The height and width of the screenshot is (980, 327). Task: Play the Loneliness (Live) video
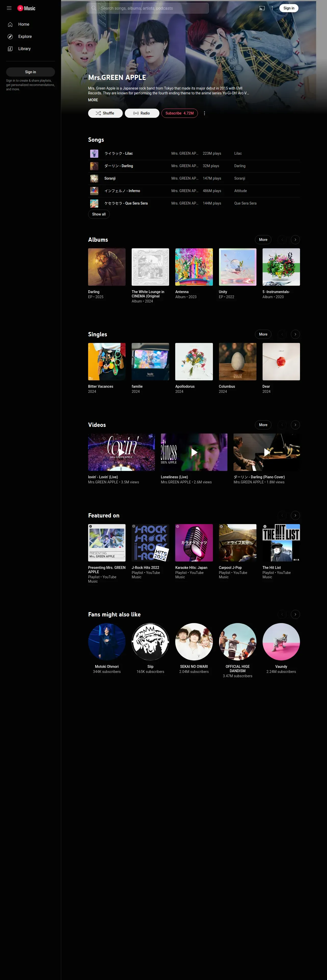click(x=194, y=452)
